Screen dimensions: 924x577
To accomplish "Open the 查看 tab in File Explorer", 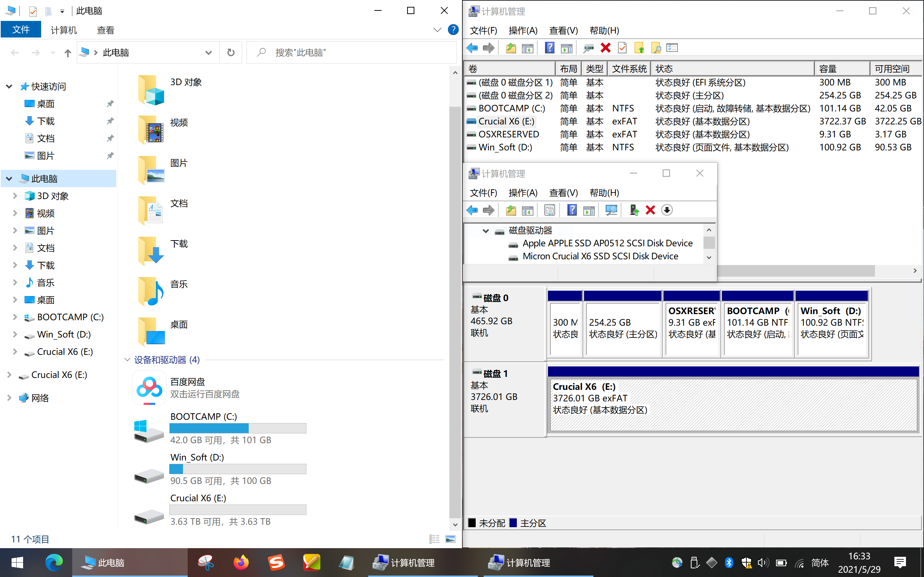I will (105, 30).
